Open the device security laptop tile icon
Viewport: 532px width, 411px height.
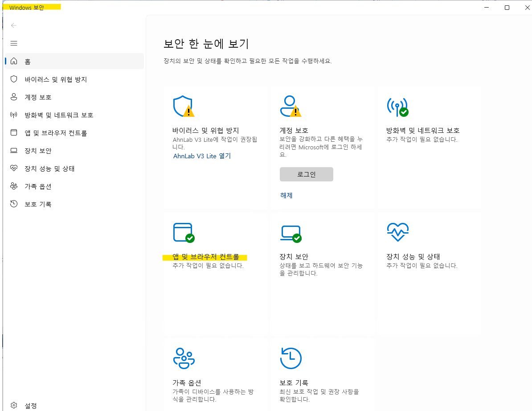(291, 232)
